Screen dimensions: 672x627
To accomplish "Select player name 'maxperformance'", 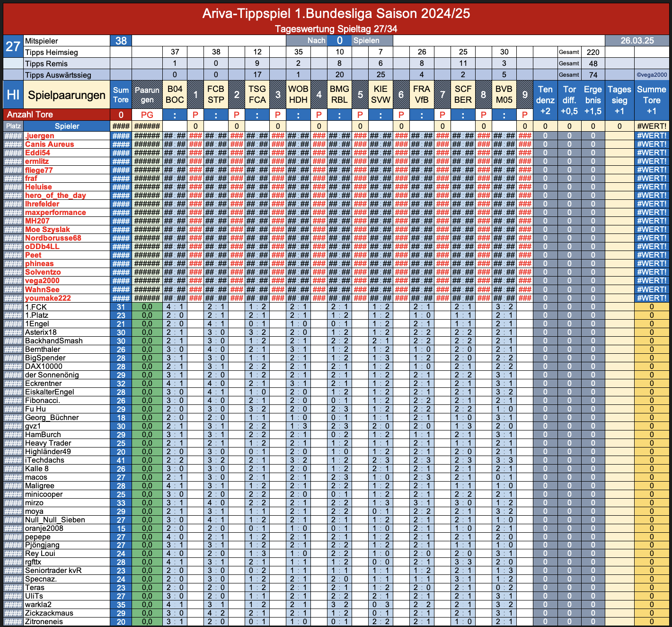I will [55, 213].
